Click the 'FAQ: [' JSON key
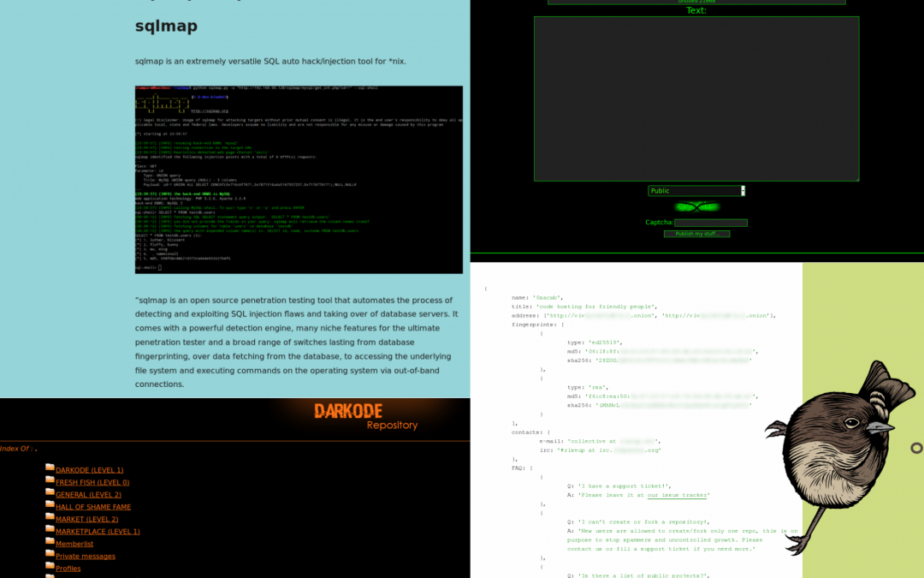Viewport: 924px width, 578px height. (522, 468)
